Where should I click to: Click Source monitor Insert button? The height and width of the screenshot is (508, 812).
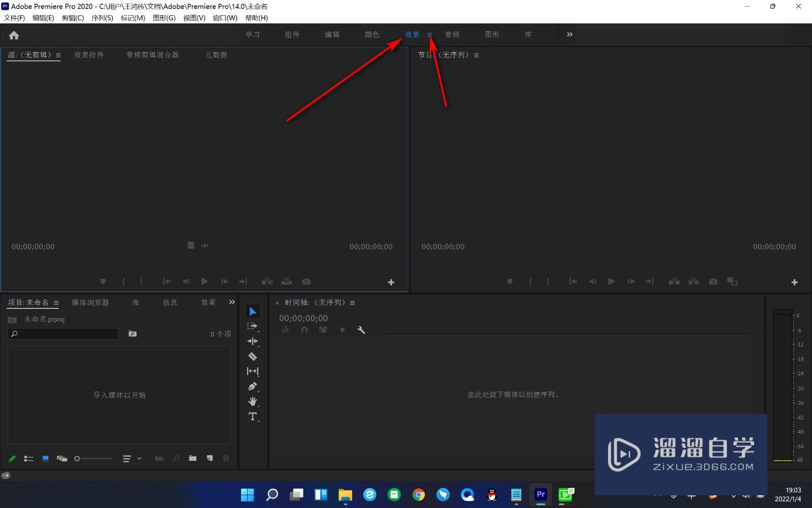point(267,281)
